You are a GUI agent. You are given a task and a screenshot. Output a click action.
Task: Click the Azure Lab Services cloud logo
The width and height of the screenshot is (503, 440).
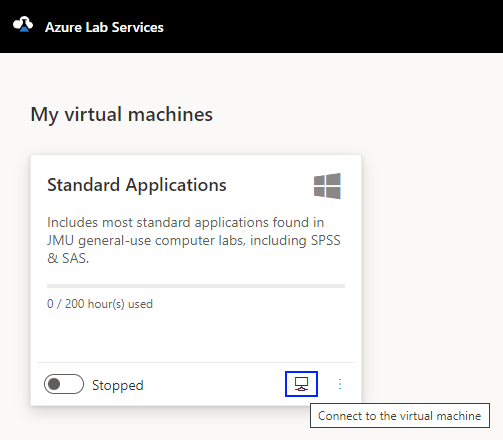(23, 24)
